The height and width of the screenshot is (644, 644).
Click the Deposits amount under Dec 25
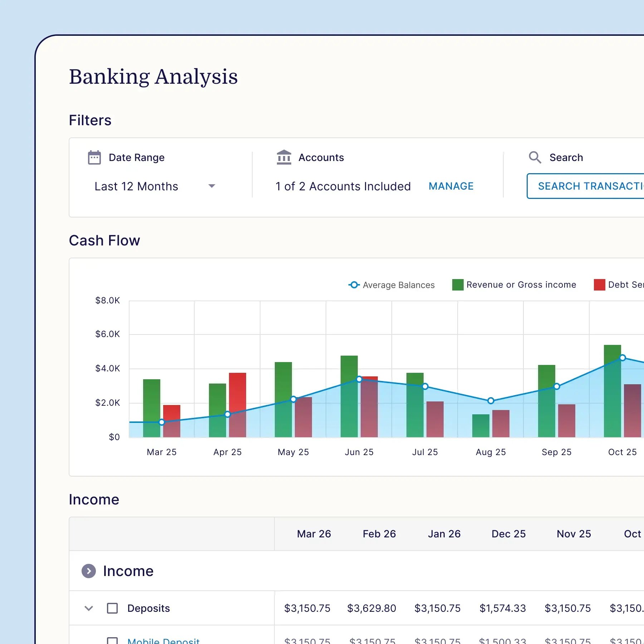tap(503, 608)
